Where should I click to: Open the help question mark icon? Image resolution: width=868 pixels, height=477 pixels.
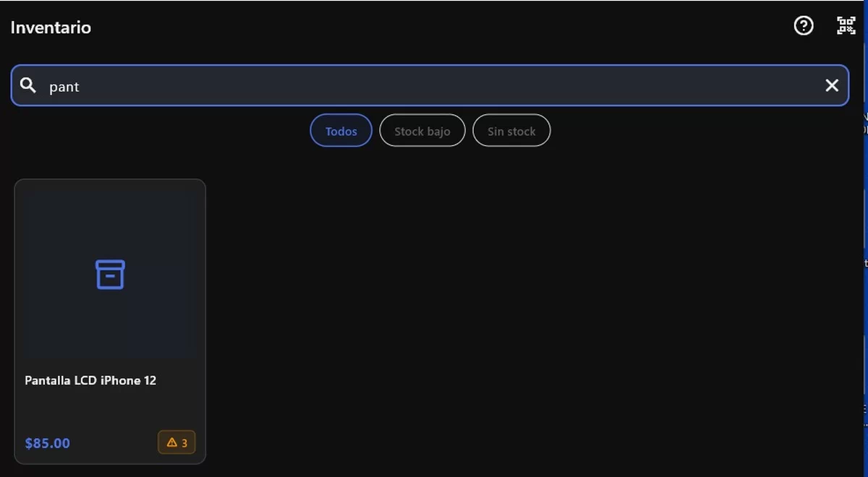pos(804,26)
